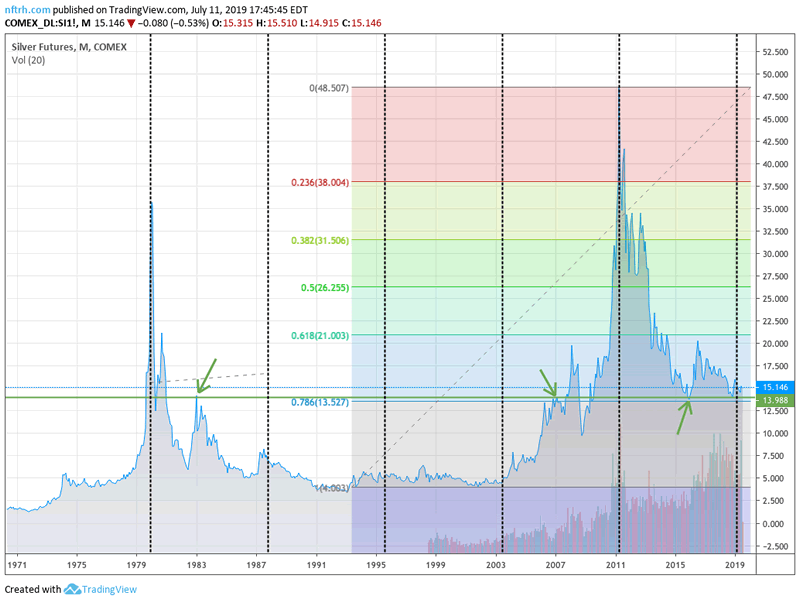This screenshot has width=800, height=603.
Task: Open the nftrh.com link in the header
Action: (28, 10)
